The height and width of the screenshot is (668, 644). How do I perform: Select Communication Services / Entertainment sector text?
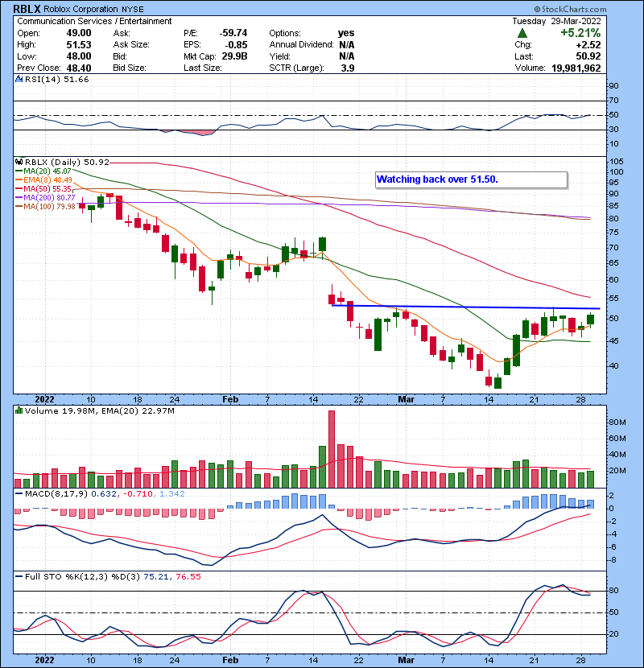tap(94, 21)
